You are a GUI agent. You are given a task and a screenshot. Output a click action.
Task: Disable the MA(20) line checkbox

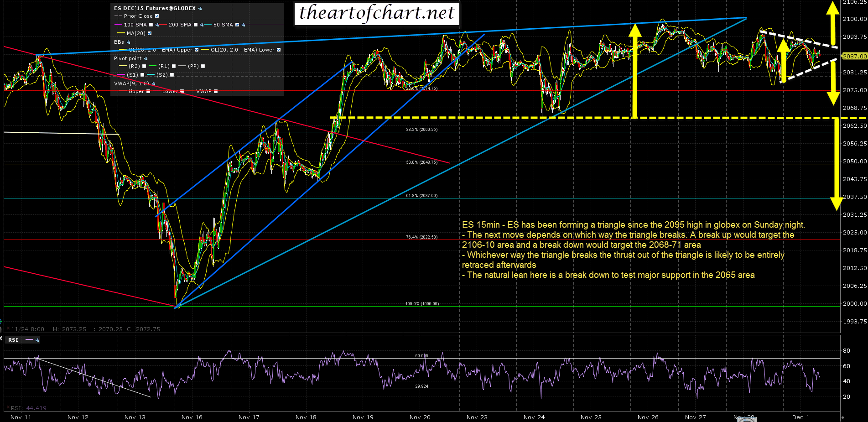coord(150,33)
